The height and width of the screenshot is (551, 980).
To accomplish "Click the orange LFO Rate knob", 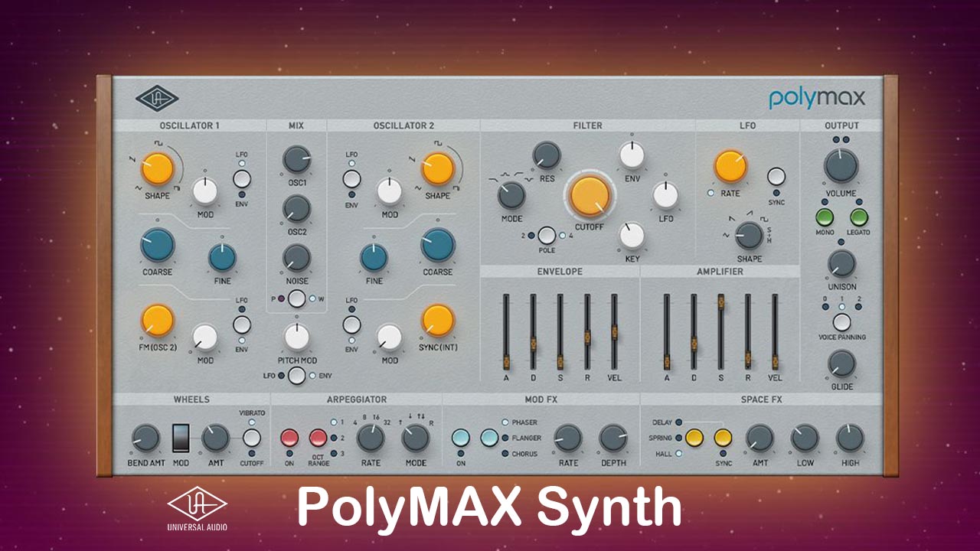I will pyautogui.click(x=730, y=167).
